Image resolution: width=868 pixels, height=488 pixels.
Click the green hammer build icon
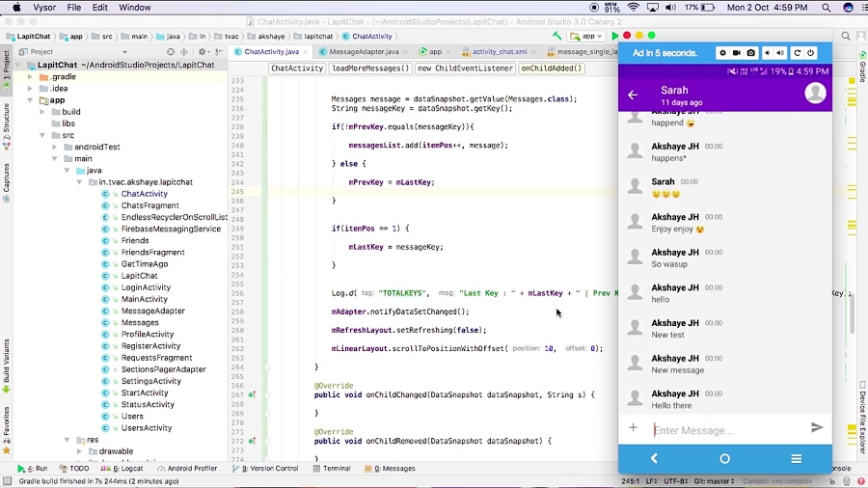(x=557, y=36)
